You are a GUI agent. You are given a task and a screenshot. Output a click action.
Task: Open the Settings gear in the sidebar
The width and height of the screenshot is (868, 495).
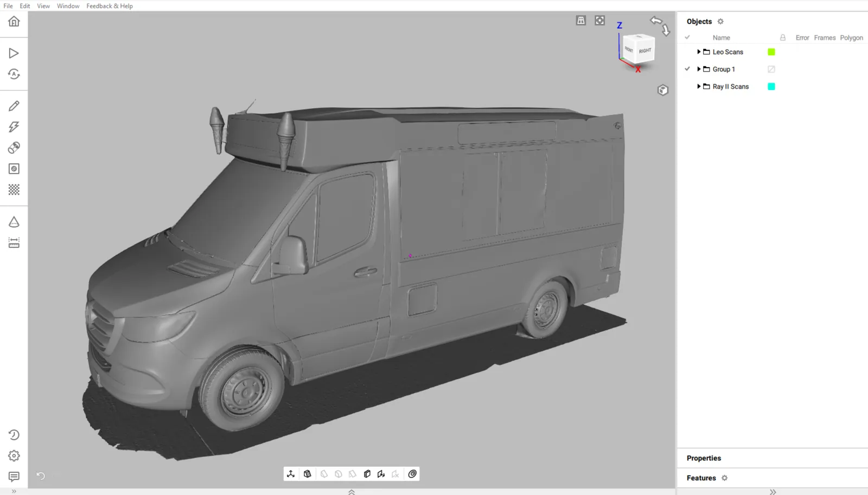pyautogui.click(x=14, y=456)
